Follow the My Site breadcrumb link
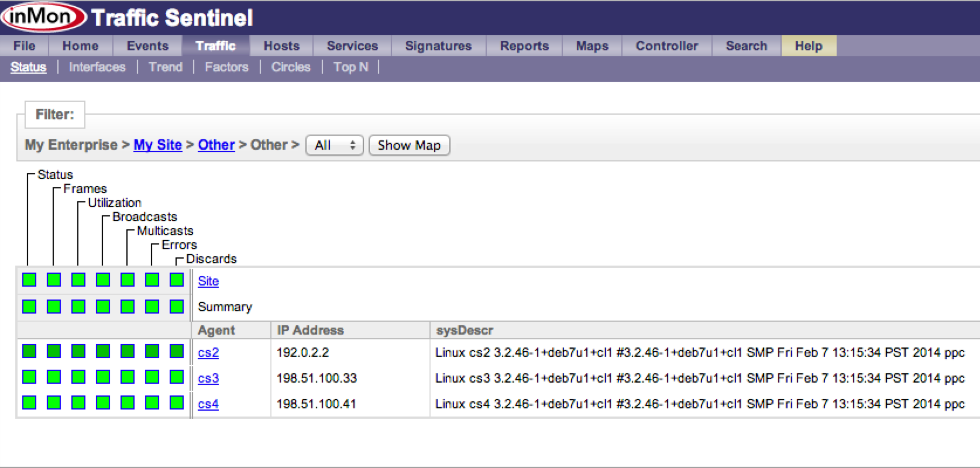 157,145
